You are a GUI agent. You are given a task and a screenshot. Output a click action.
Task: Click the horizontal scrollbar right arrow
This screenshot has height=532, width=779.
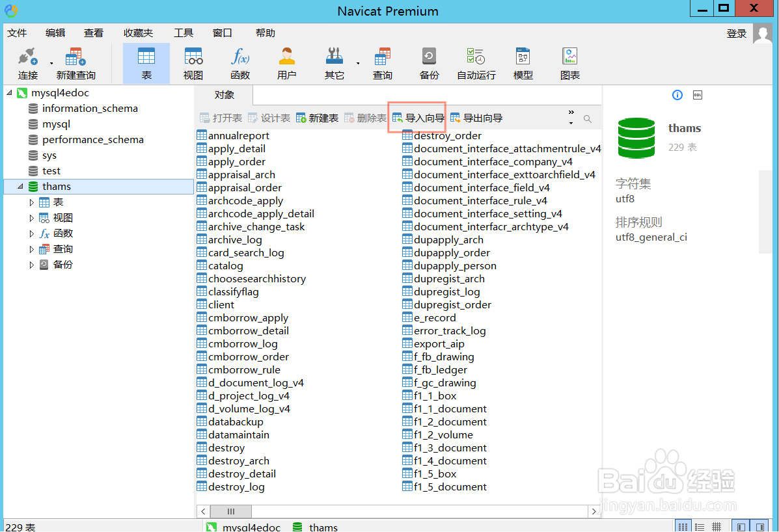(594, 511)
